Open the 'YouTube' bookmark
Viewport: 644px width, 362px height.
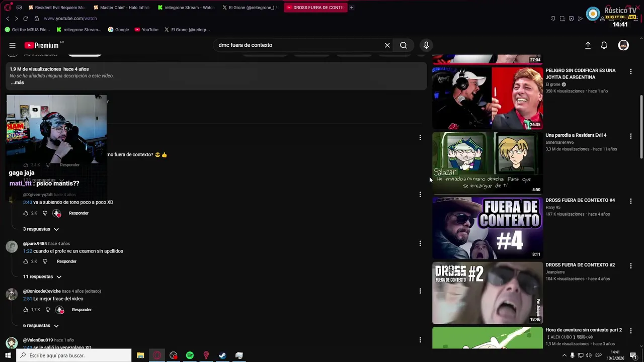(x=146, y=30)
